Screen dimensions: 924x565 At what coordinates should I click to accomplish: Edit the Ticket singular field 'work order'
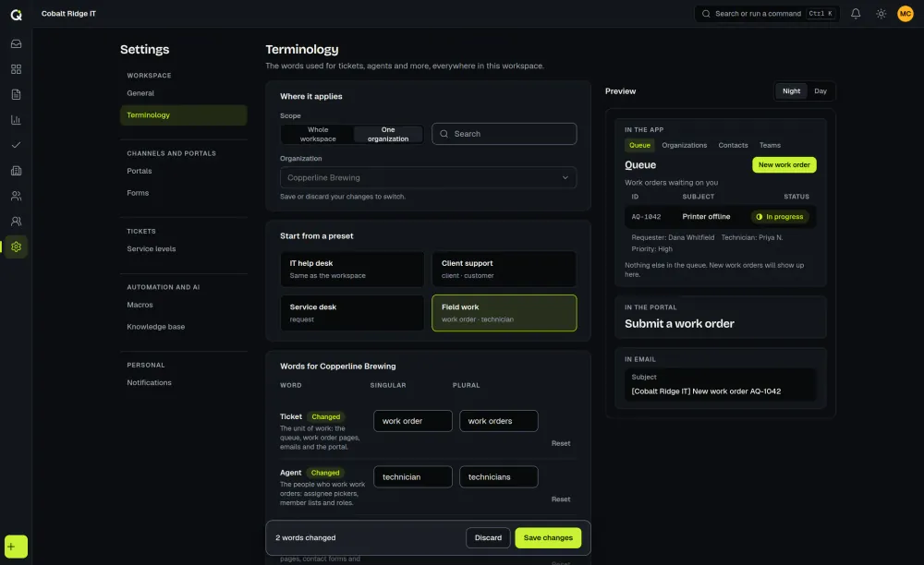coord(412,421)
